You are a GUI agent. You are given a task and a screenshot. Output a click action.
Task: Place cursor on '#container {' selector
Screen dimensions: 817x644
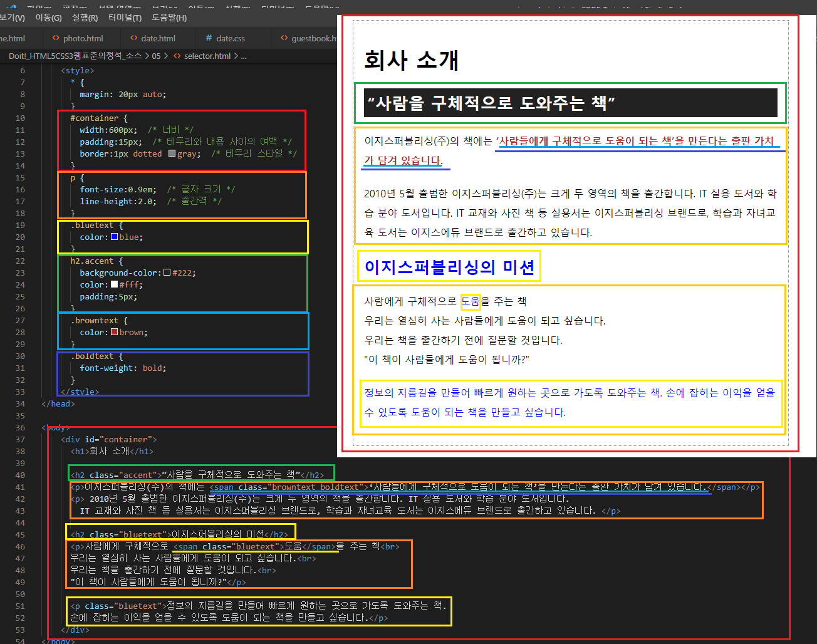[x=98, y=118]
